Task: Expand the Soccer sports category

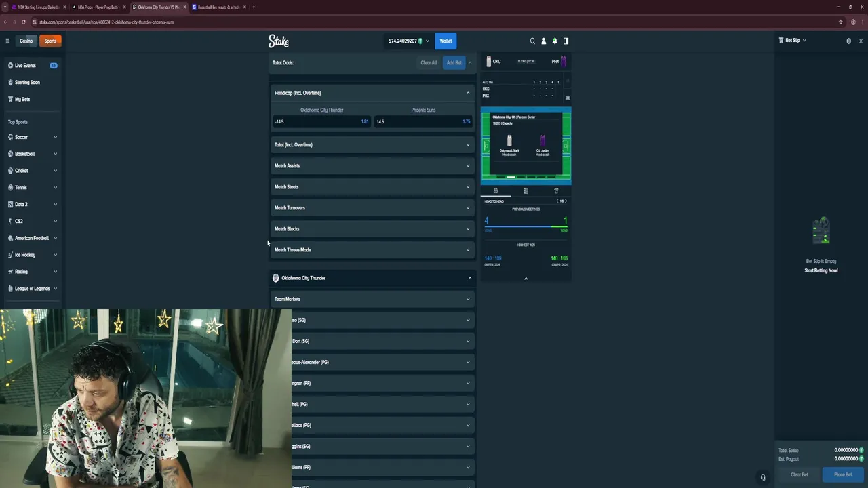Action: [x=32, y=137]
